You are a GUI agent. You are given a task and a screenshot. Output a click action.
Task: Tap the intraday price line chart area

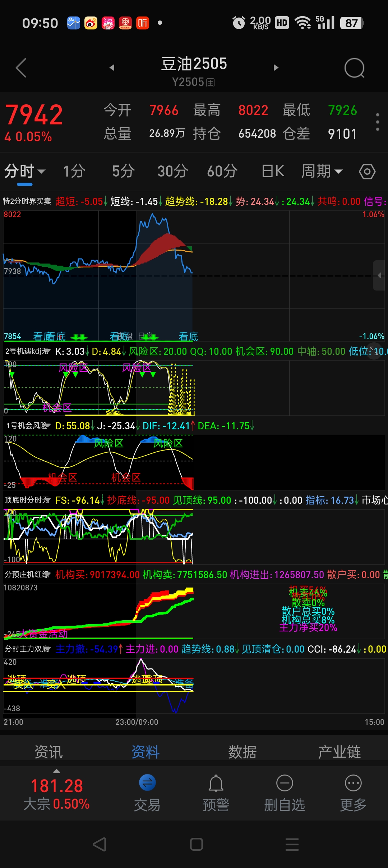pos(194,275)
